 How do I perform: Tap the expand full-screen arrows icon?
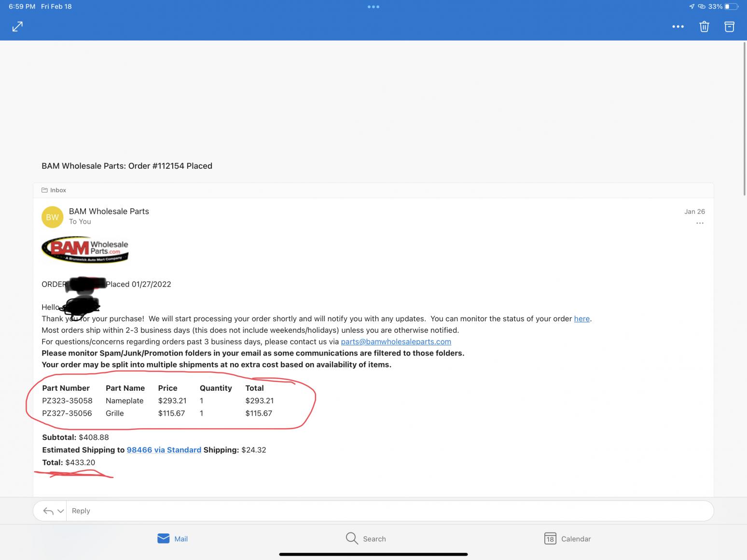17,27
